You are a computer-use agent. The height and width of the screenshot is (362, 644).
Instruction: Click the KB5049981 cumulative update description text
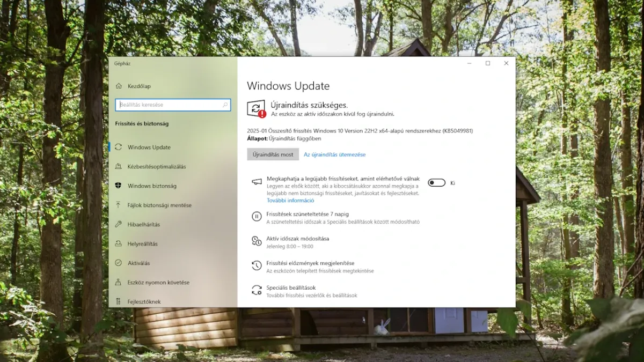click(x=360, y=131)
